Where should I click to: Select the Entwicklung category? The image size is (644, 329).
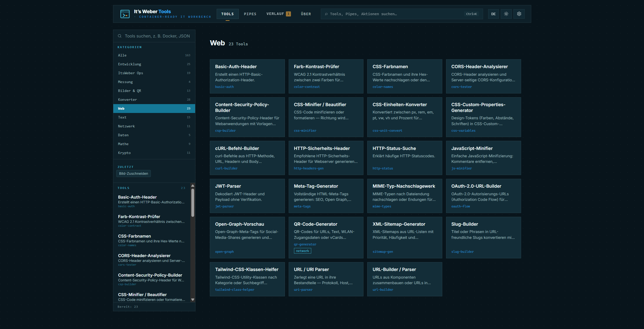[x=154, y=64]
